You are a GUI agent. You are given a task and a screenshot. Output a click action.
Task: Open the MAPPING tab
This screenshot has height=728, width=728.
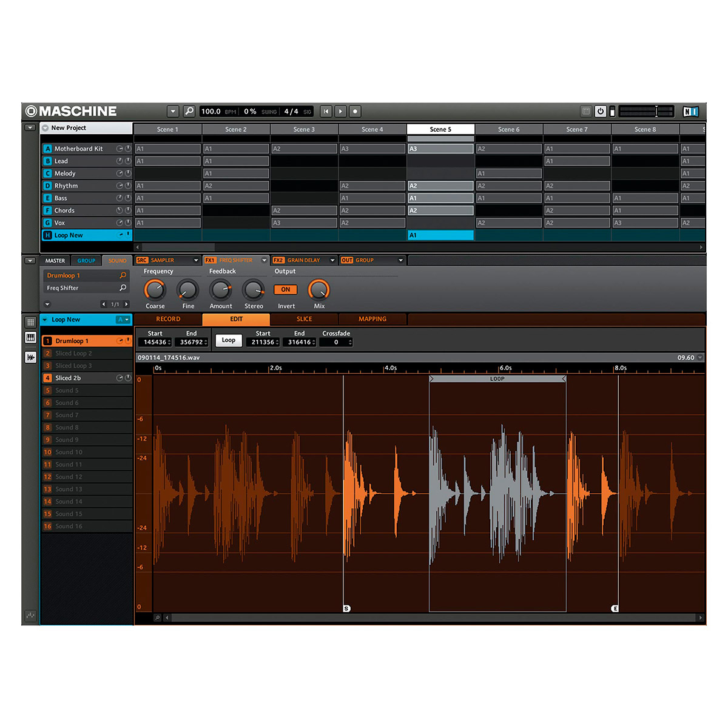pyautogui.click(x=372, y=319)
